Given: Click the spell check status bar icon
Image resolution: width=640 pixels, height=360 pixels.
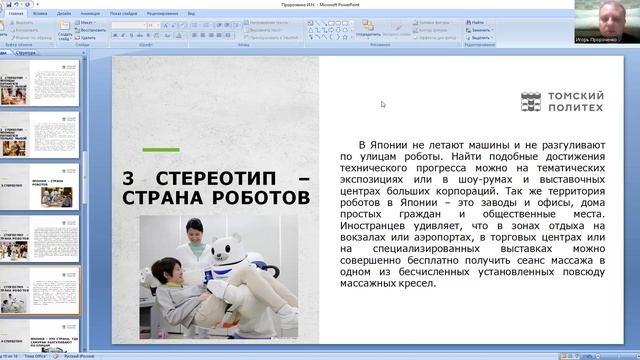Looking at the screenshot, I should [56, 356].
